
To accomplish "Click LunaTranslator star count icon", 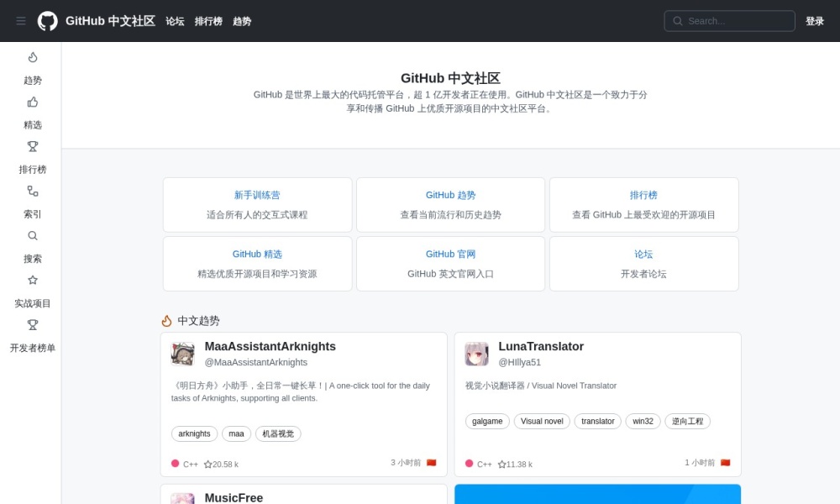I will click(x=502, y=465).
